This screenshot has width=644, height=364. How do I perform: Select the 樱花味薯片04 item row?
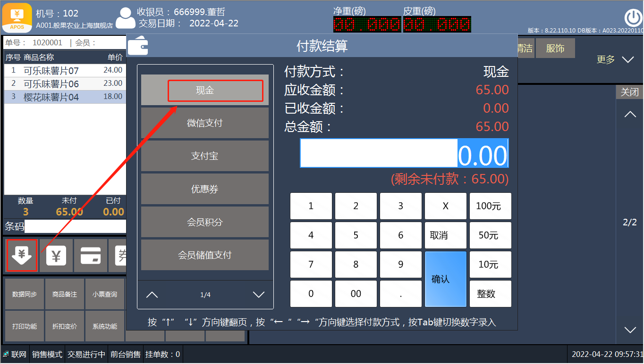point(65,97)
